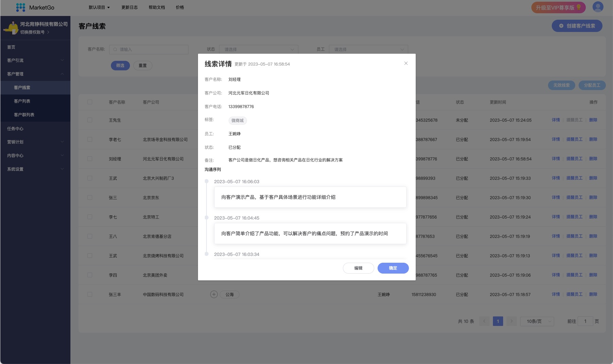613x364 pixels.
Task: Close the 线索详情 dialog
Action: (406, 63)
